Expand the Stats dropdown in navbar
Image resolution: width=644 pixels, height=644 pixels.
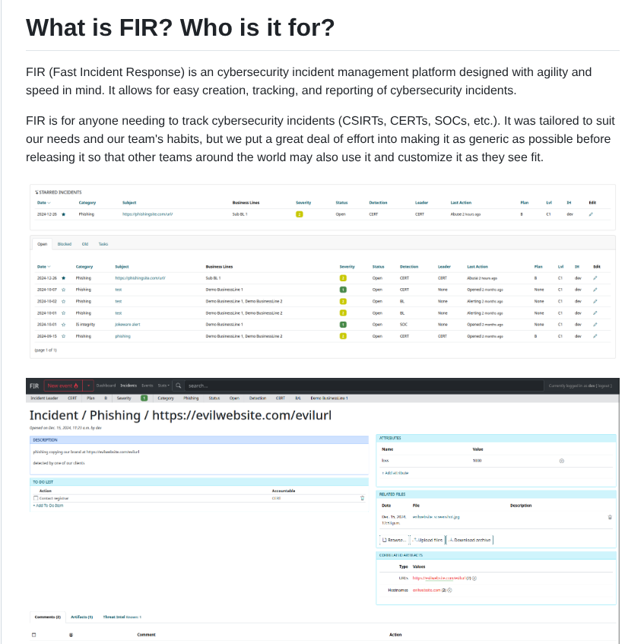pyautogui.click(x=163, y=385)
